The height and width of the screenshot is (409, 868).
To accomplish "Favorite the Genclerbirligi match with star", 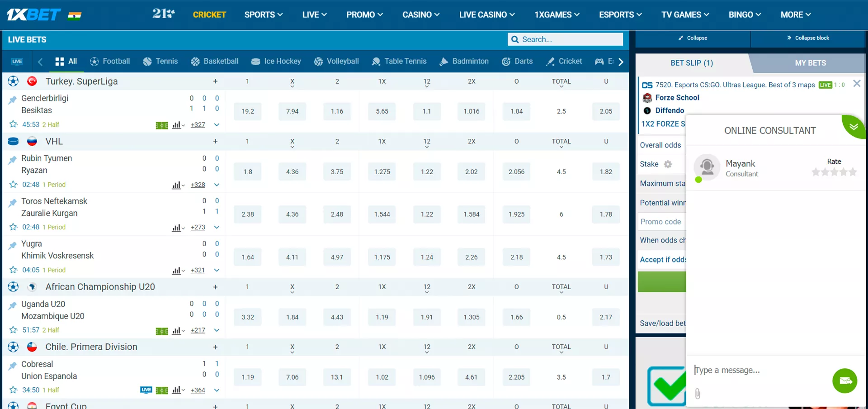I will [13, 124].
